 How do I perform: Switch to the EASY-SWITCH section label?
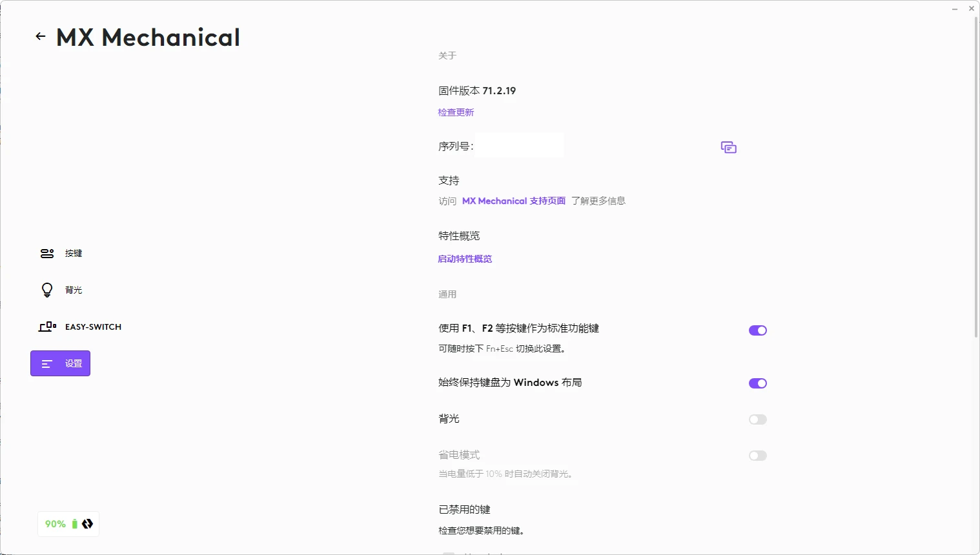point(92,327)
